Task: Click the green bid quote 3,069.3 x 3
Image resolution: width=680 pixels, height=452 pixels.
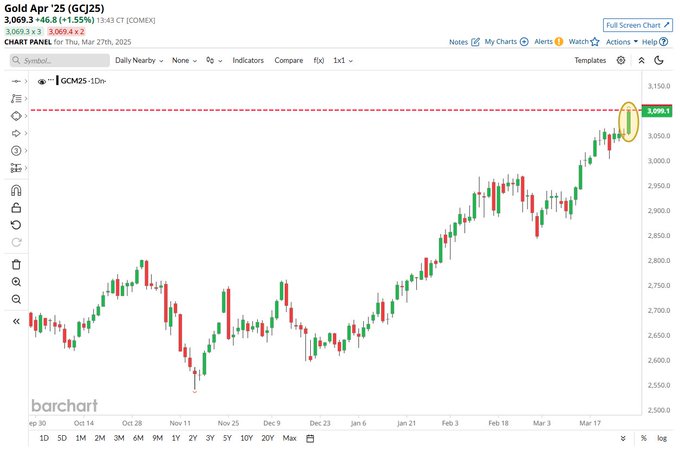Action: pyautogui.click(x=23, y=32)
